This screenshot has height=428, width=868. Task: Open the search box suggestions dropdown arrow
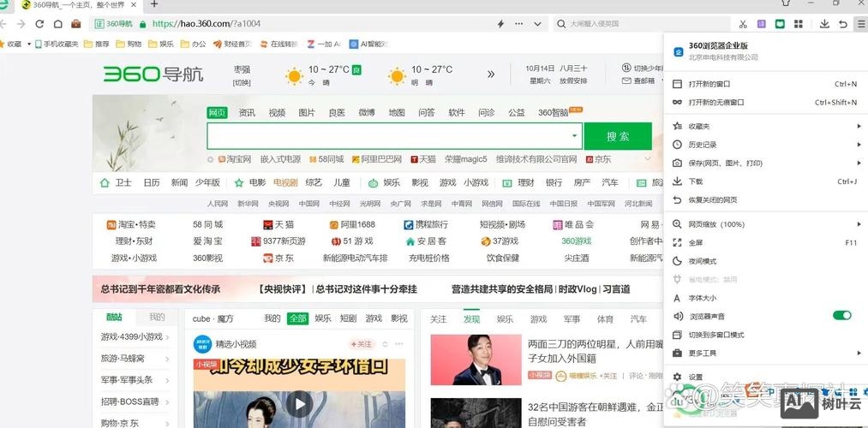point(574,135)
